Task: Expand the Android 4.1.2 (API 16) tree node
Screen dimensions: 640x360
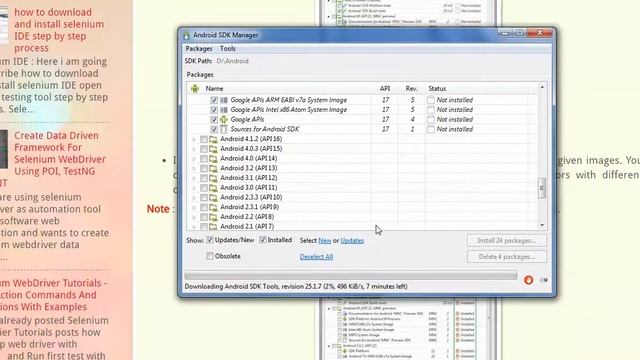Action: 194,140
